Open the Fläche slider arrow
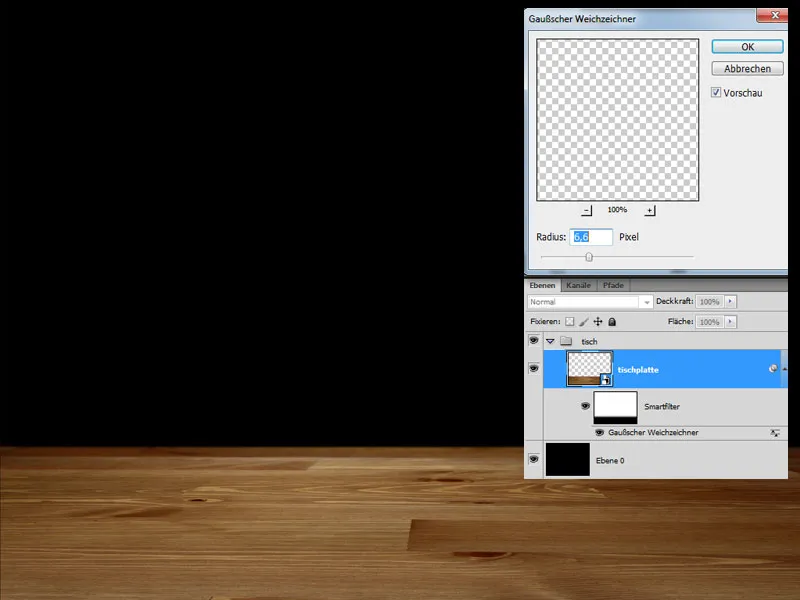This screenshot has height=600, width=800. [730, 322]
